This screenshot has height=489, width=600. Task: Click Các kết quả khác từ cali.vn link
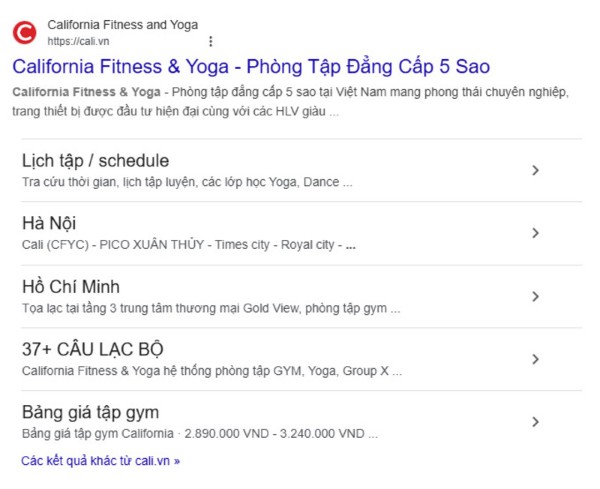100,461
